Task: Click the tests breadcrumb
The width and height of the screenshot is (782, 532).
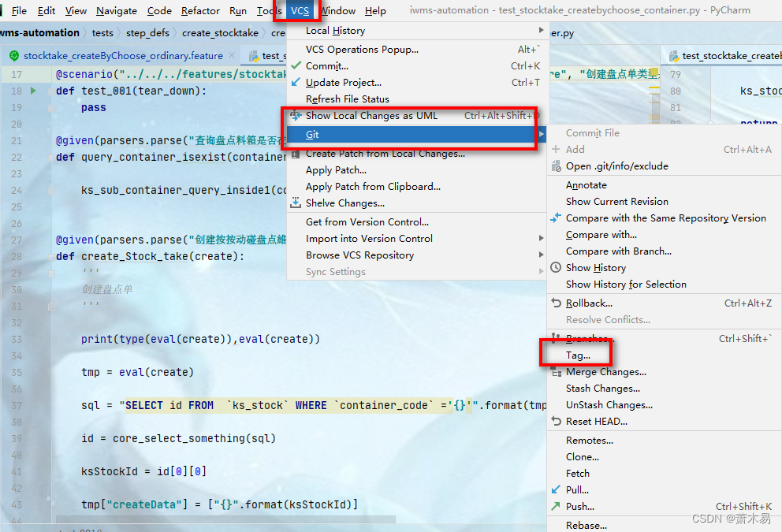Action: [x=102, y=33]
